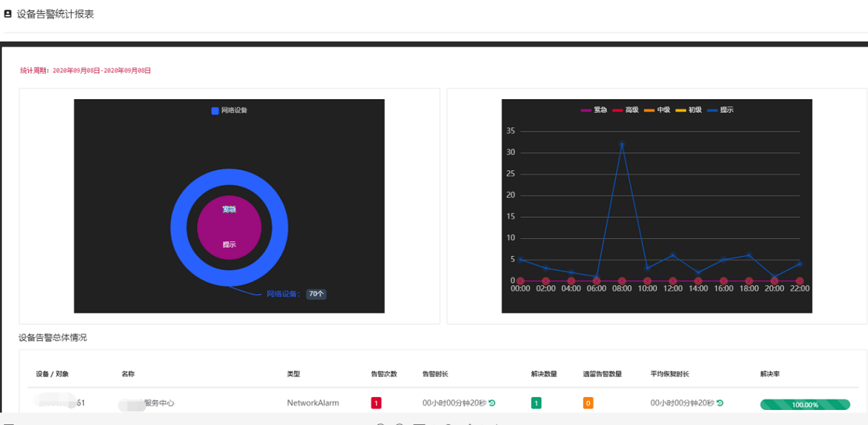Click the blue outer donut ring
The image size is (868, 425).
[x=180, y=227]
